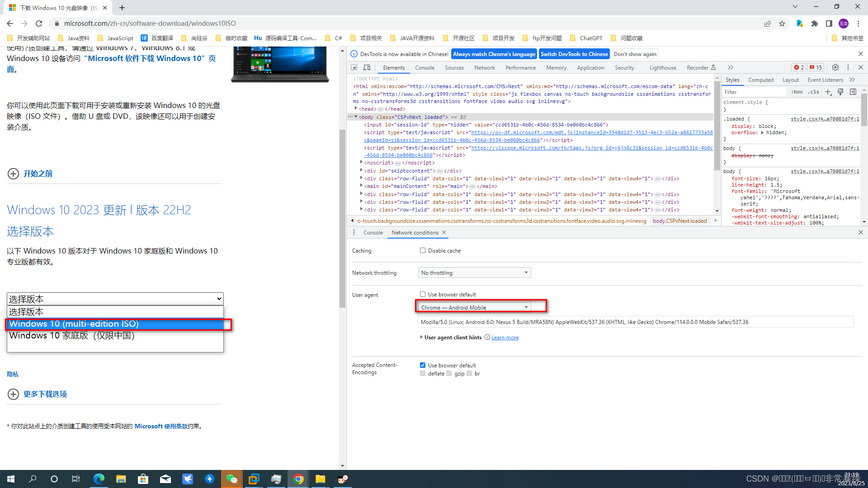The width and height of the screenshot is (868, 488).
Task: Switch to the Sources panel tab
Action: click(454, 68)
